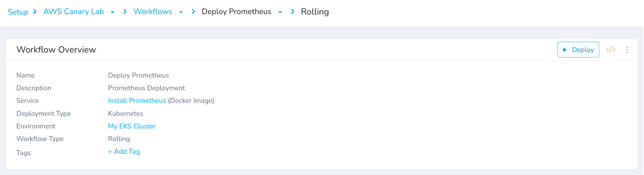The width and height of the screenshot is (644, 175).
Task: Expand Deploy Prometheus dropdown arrow
Action: (x=280, y=12)
